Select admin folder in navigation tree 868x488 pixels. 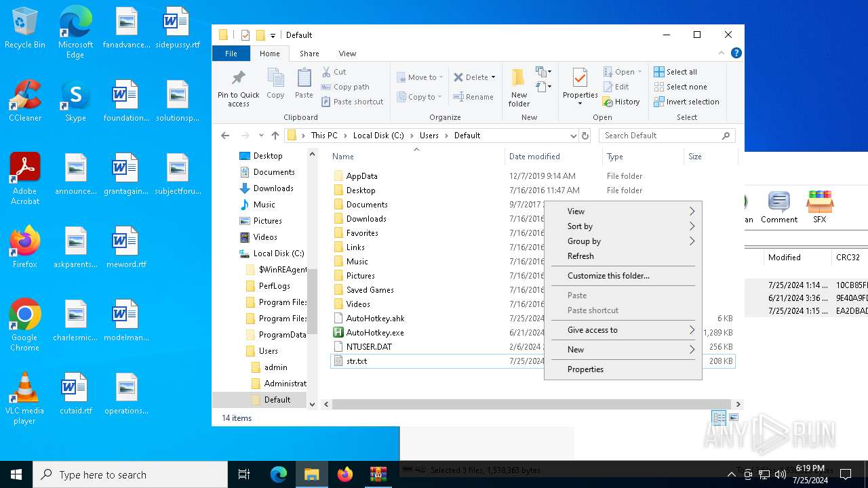(x=275, y=367)
